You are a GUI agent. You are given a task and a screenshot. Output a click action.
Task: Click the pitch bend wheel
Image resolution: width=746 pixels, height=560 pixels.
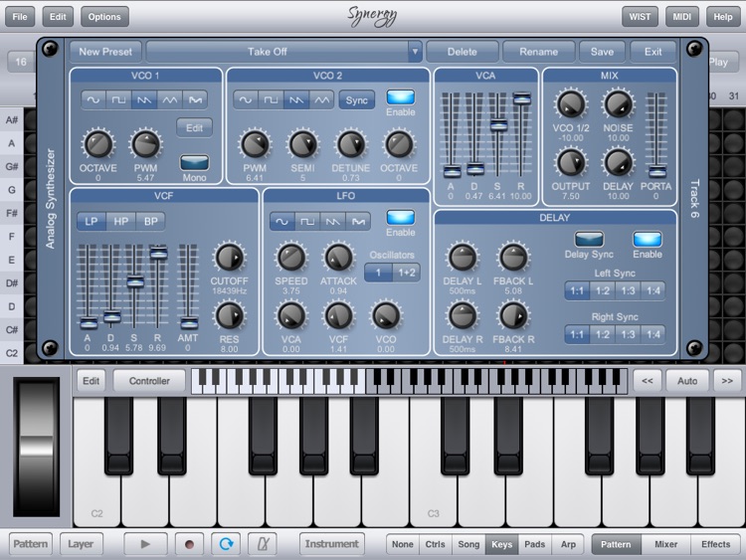tap(36, 447)
